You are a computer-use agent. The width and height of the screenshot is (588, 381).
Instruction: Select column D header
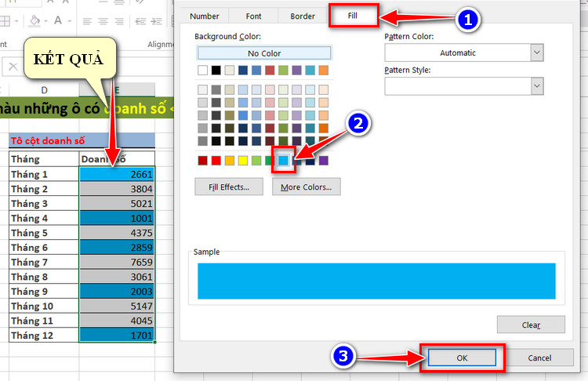(x=44, y=90)
